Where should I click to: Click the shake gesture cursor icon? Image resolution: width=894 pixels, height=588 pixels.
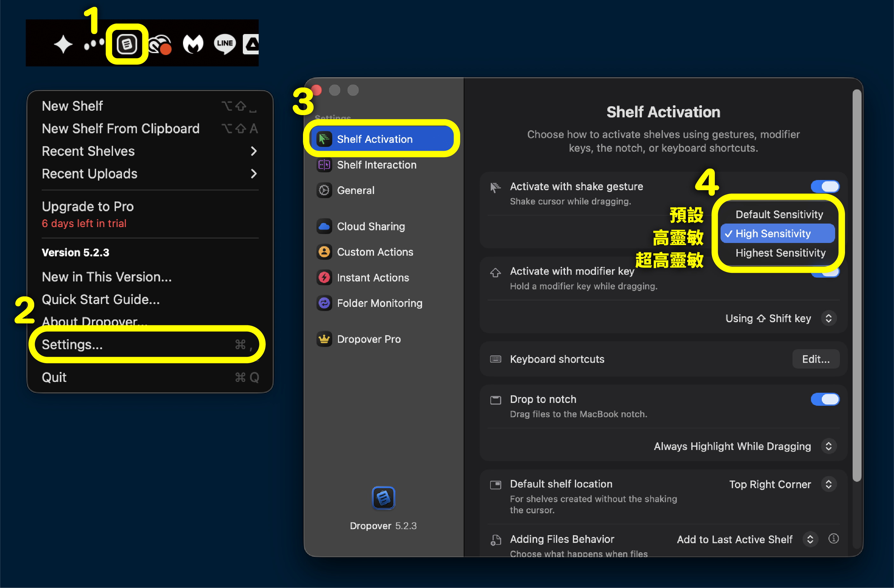coord(496,187)
